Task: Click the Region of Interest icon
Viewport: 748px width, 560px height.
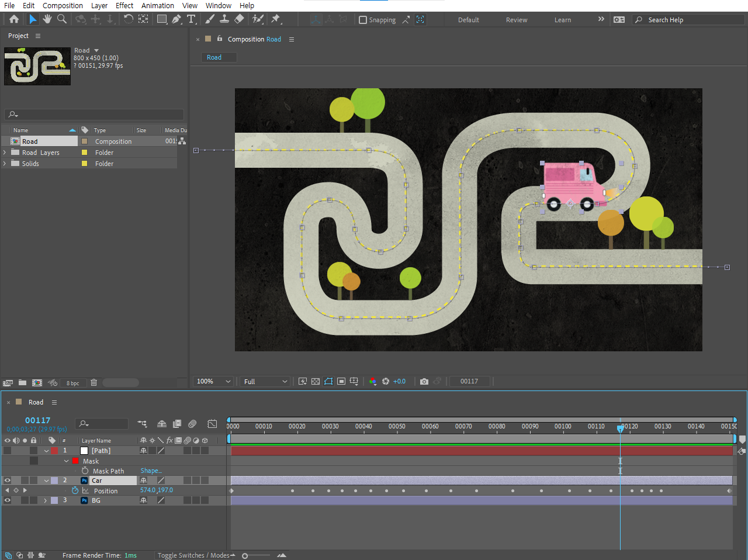Action: click(x=341, y=381)
